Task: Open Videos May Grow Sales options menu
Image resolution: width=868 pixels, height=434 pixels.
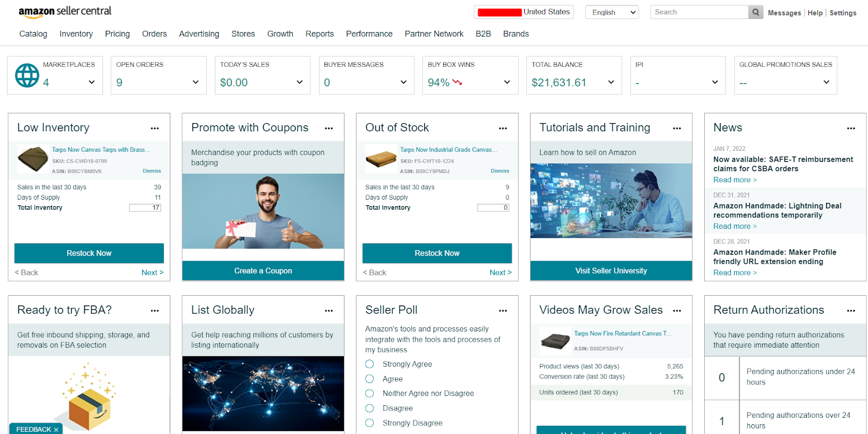Action: (677, 311)
